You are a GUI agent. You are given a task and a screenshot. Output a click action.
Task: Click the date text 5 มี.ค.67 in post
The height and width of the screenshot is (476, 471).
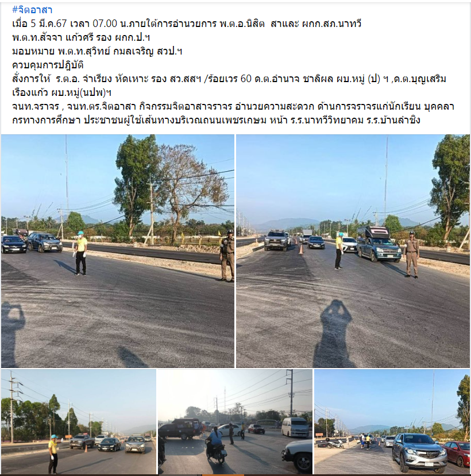pyautogui.click(x=49, y=24)
